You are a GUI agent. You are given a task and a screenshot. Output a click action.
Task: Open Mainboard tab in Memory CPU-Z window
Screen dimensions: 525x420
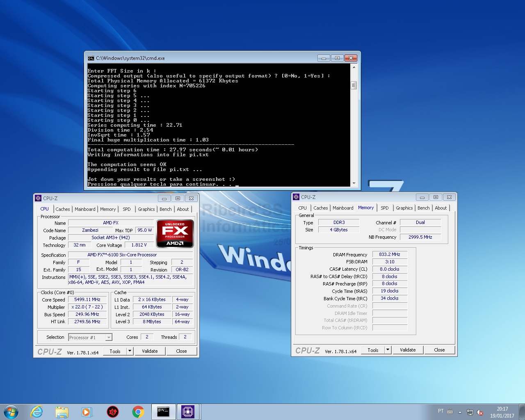pyautogui.click(x=343, y=208)
